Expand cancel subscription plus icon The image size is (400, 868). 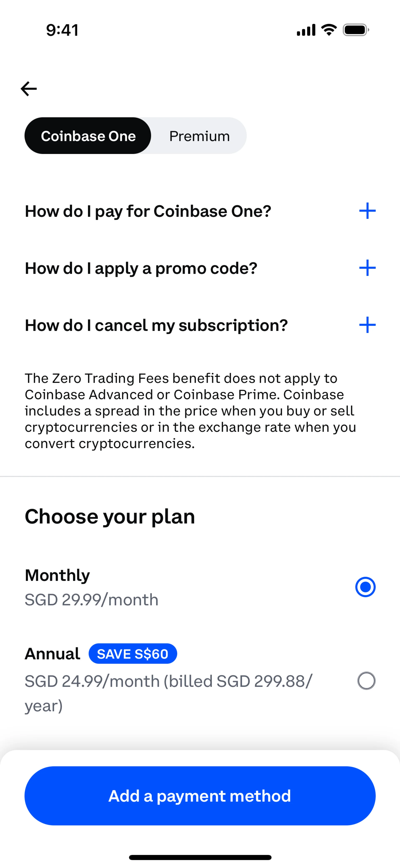point(367,325)
